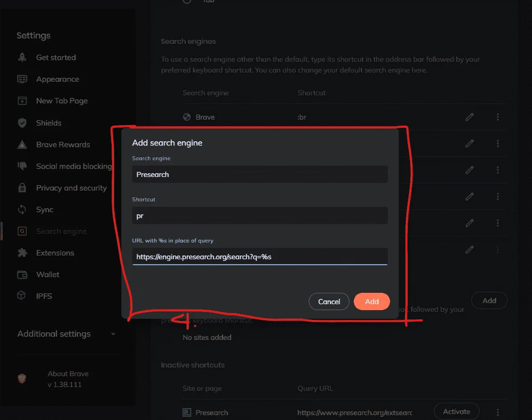The height and width of the screenshot is (420, 532).
Task: Open Extensions puzzle piece icon
Action: 22,253
